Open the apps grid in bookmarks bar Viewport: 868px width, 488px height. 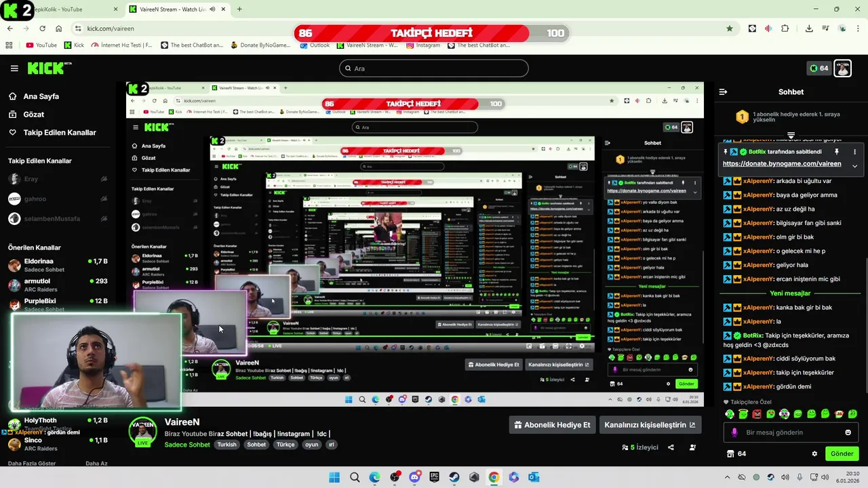click(9, 45)
